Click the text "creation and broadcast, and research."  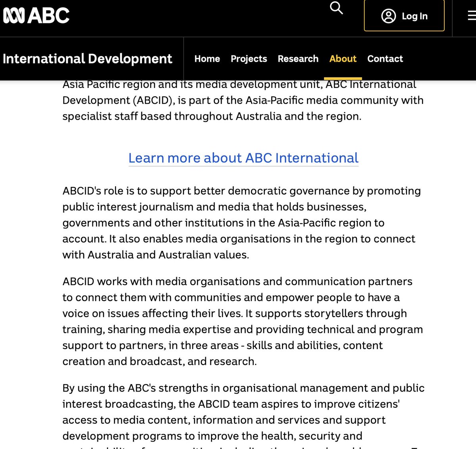[159, 361]
